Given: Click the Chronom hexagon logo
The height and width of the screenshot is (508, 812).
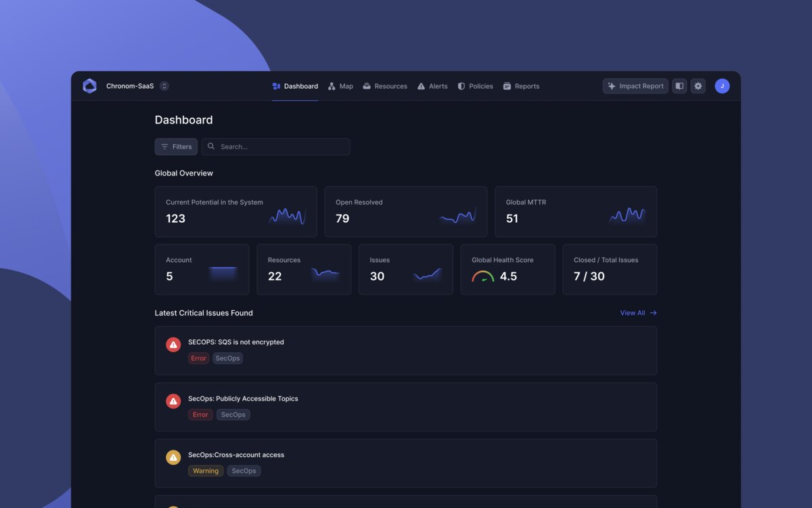Looking at the screenshot, I should tap(89, 86).
